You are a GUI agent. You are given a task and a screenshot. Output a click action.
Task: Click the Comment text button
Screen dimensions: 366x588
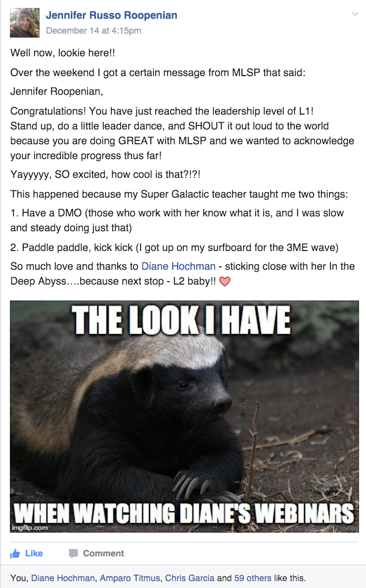tap(103, 553)
